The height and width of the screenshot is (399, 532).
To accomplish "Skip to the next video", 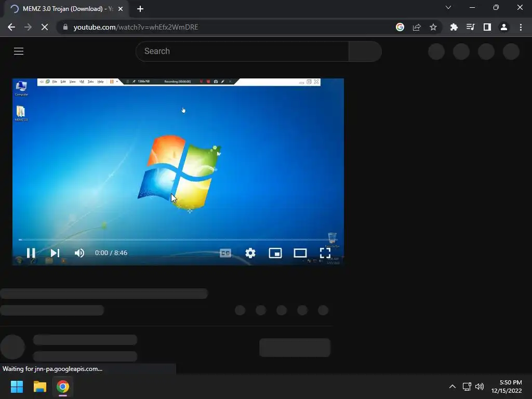I will (x=55, y=253).
